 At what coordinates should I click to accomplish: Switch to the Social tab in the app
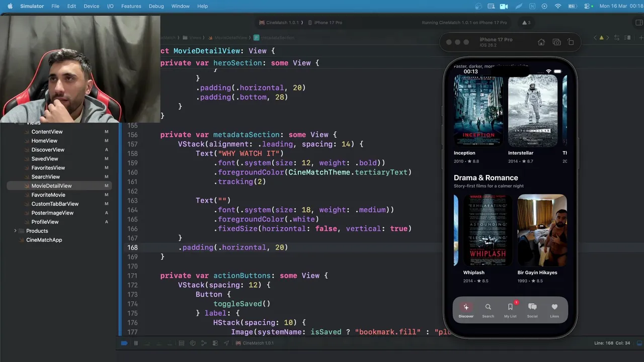point(532,310)
